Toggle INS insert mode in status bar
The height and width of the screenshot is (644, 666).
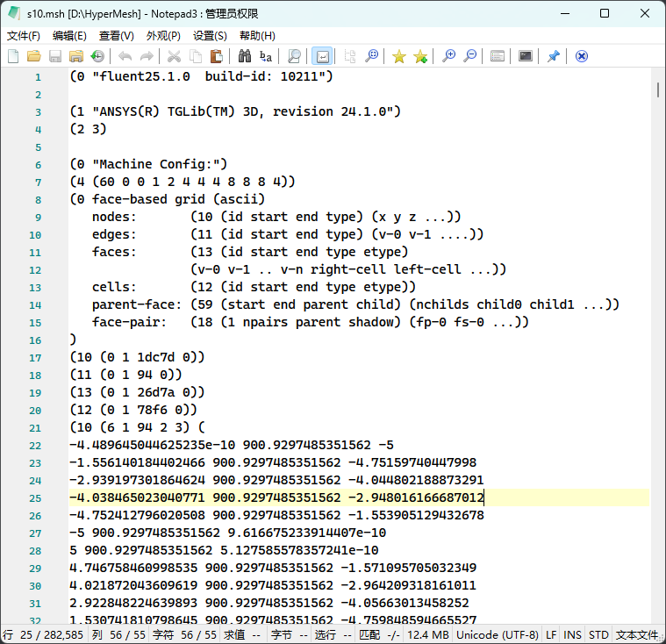[x=572, y=634]
